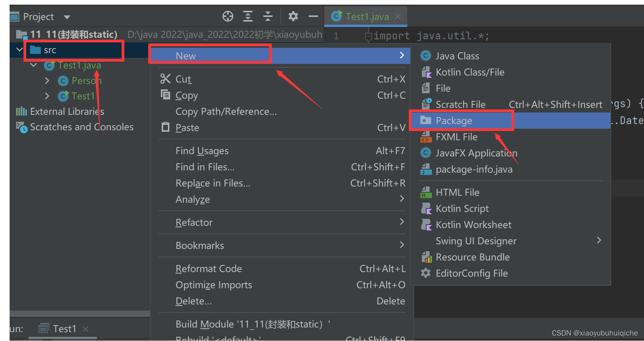Toggle the import fold marker on line 1
The image size is (644, 341).
coord(368,37)
